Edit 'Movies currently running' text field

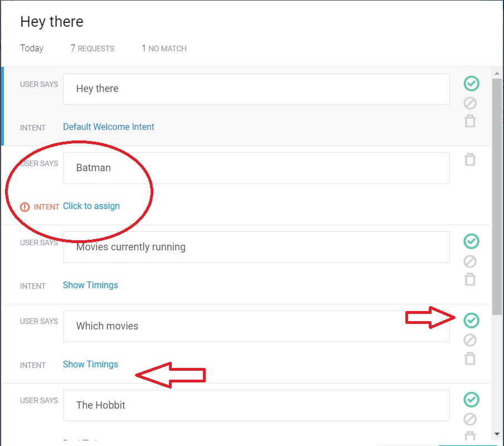256,247
